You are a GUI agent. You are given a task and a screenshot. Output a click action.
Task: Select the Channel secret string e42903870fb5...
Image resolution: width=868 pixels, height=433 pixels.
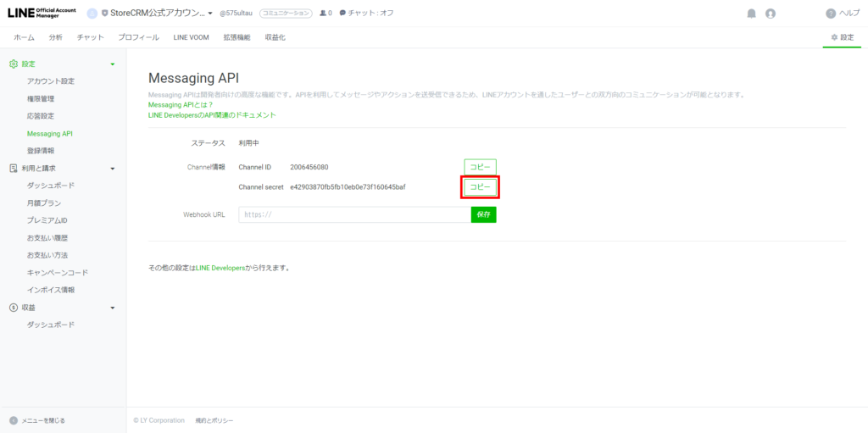pyautogui.click(x=348, y=187)
